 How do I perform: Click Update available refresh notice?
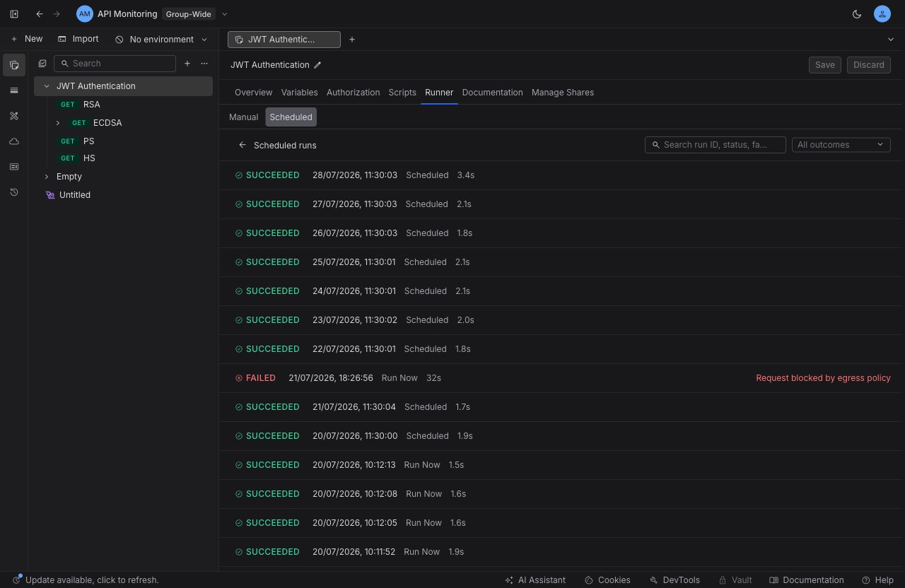tap(86, 580)
